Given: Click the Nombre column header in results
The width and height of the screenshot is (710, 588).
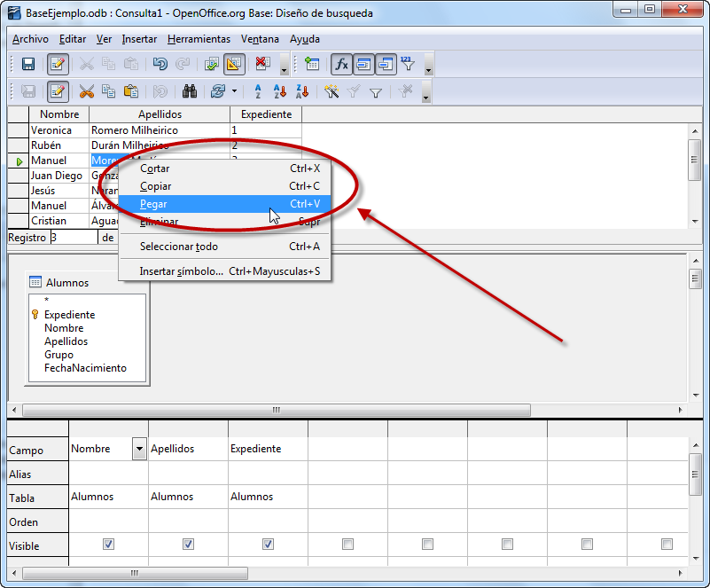Looking at the screenshot, I should coord(59,114).
